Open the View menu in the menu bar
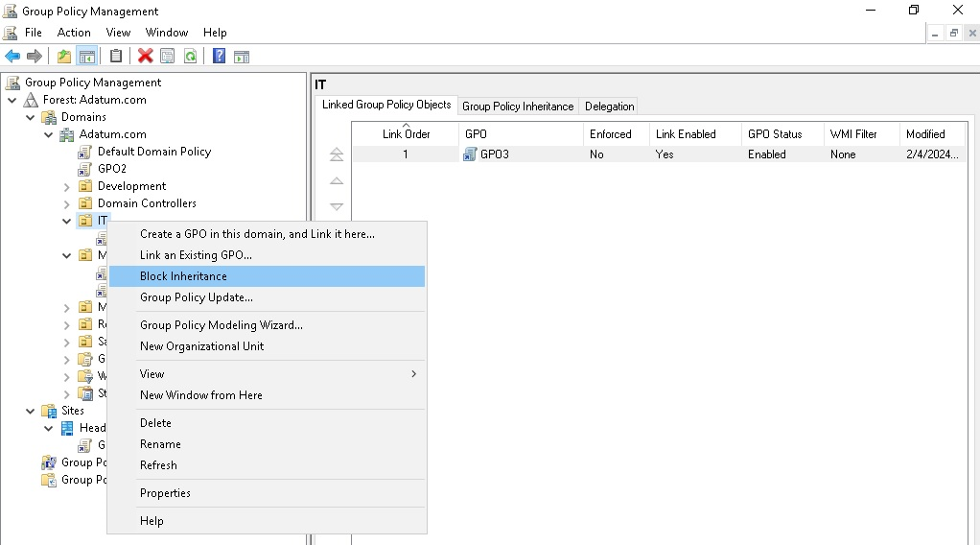This screenshot has height=545, width=980. 118,33
